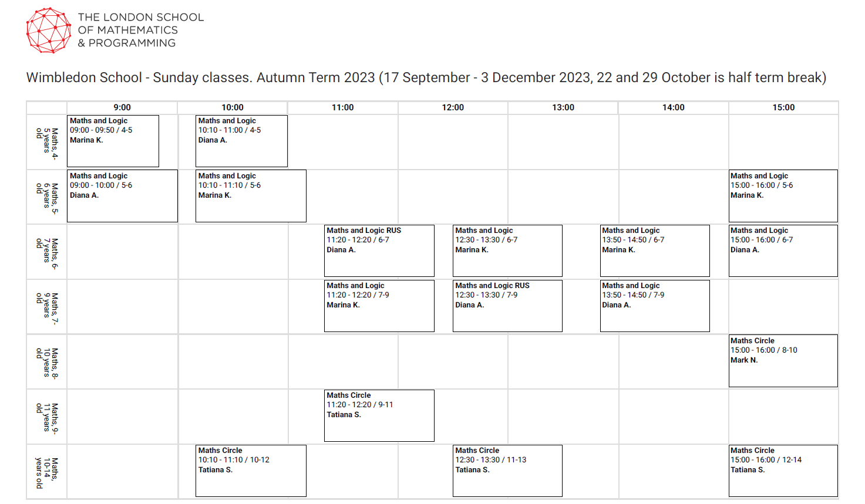Screen dimensions: 865x504
Task: Select Marina K. 13:50 - 14:50 / 6-7 class
Action: coord(655,251)
